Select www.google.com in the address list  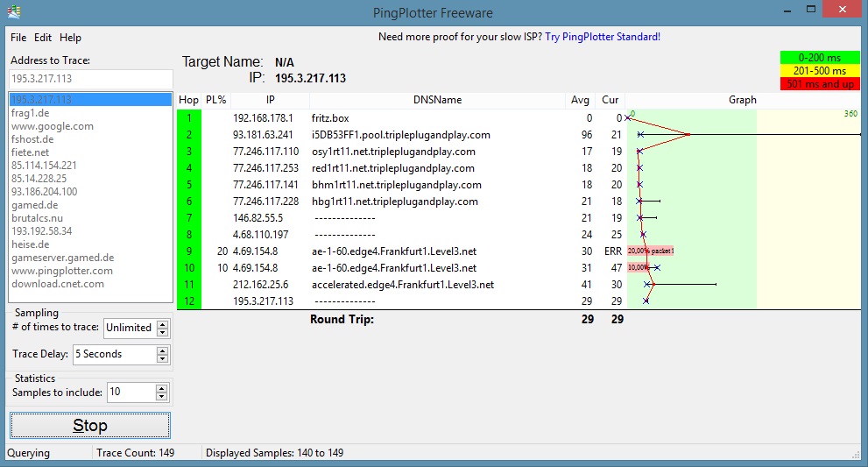point(53,126)
